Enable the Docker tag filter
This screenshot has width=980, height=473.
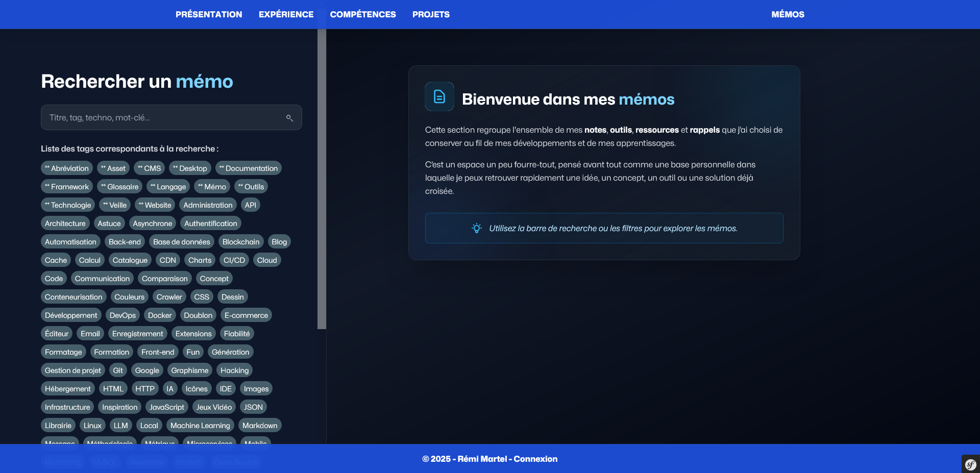coord(160,315)
